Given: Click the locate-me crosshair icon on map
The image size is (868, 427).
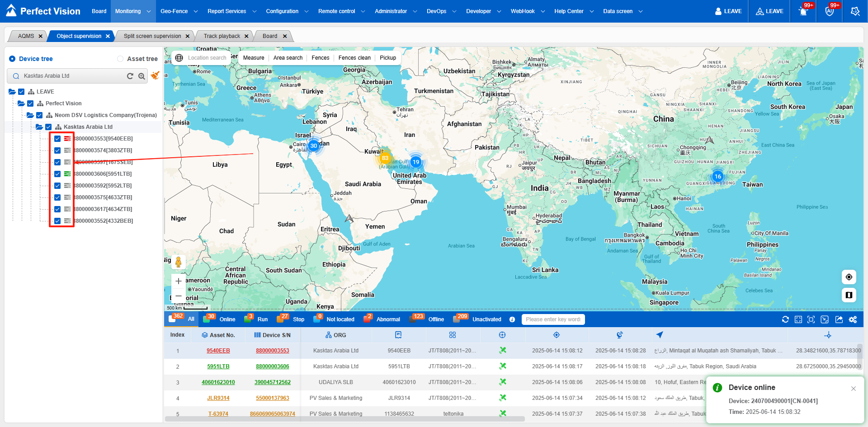Looking at the screenshot, I should point(849,277).
